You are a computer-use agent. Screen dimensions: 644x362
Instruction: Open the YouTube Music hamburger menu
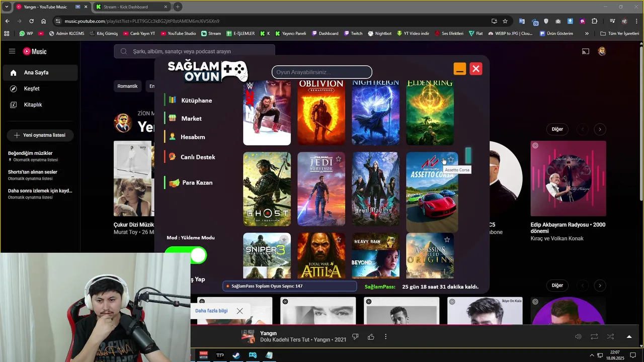(x=12, y=51)
